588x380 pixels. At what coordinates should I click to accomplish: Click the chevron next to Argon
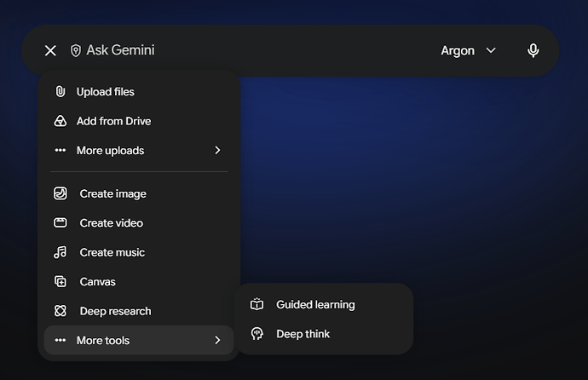coord(491,50)
